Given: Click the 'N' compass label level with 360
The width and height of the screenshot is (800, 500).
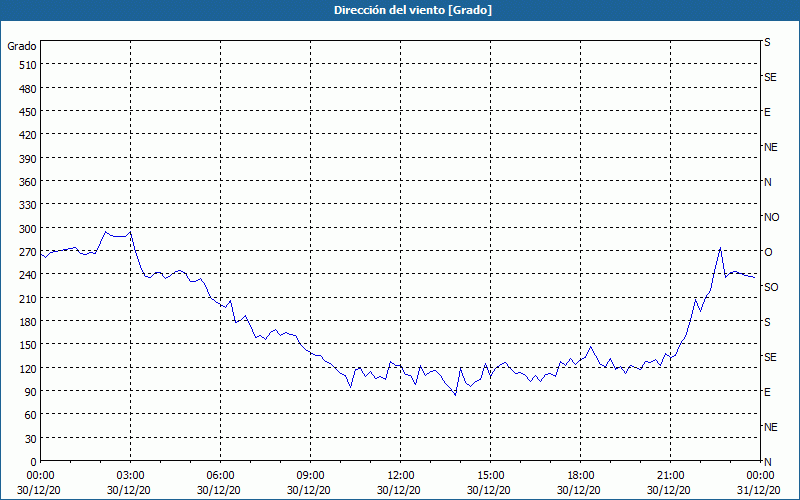Looking at the screenshot, I should (767, 182).
